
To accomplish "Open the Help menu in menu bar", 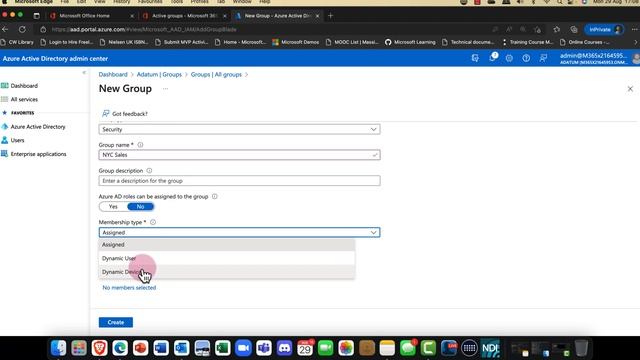I will [x=265, y=2].
